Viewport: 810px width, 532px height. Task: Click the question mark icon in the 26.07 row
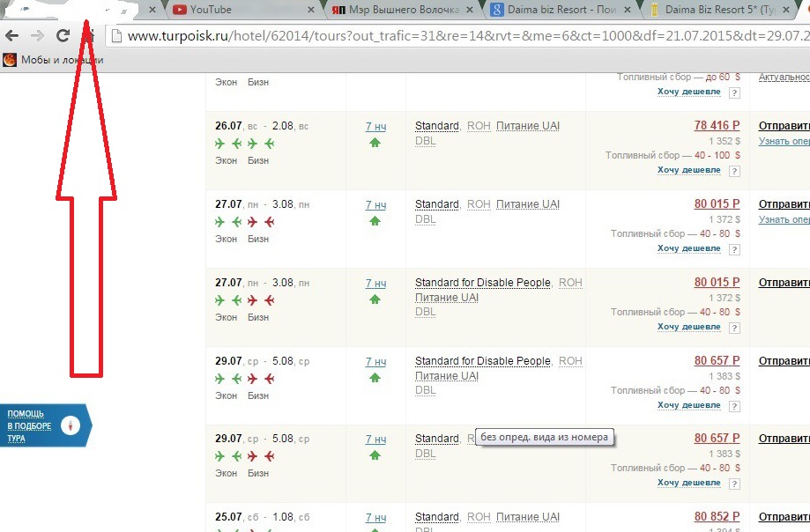click(734, 171)
